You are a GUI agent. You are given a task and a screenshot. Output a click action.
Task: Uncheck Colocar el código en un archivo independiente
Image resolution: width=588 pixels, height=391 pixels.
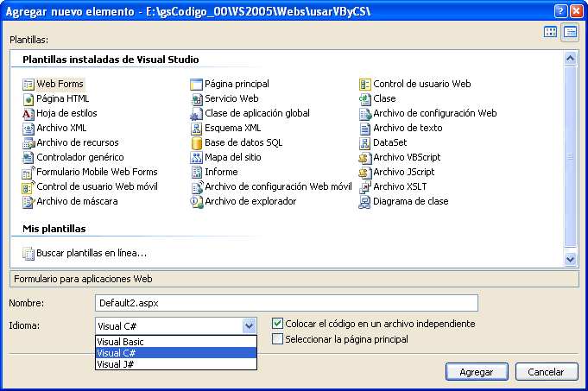click(277, 323)
